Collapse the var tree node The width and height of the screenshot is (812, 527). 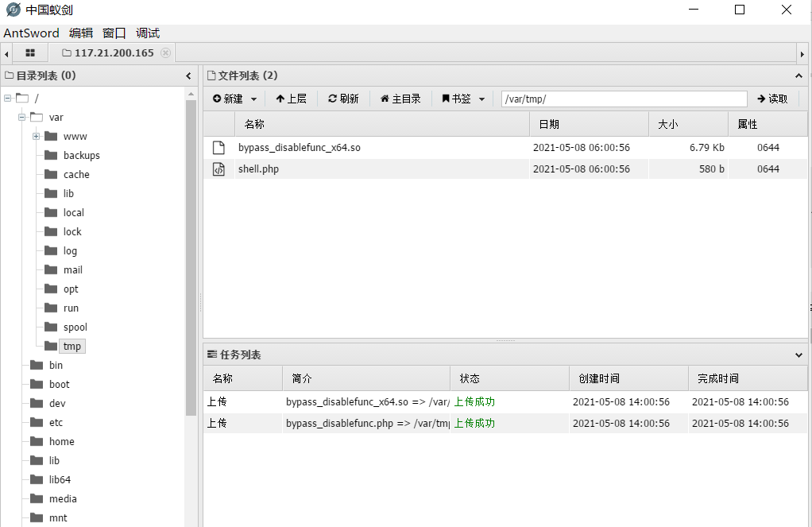pyautogui.click(x=21, y=117)
